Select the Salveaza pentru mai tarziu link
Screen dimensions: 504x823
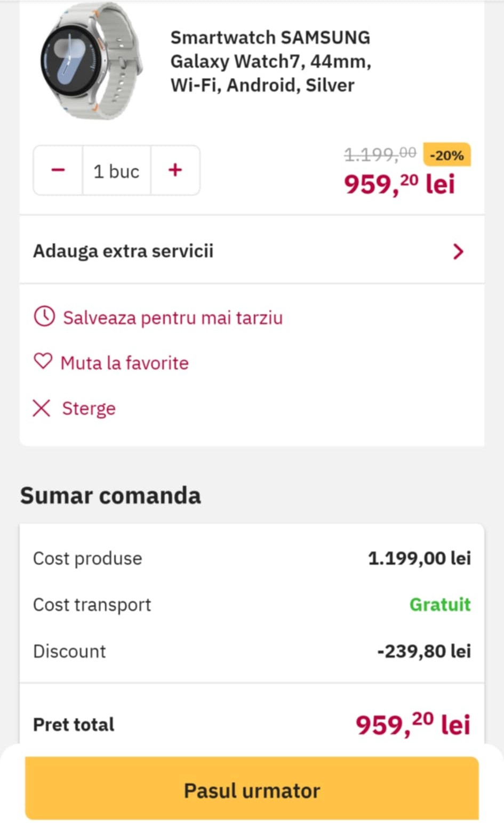coord(173,318)
